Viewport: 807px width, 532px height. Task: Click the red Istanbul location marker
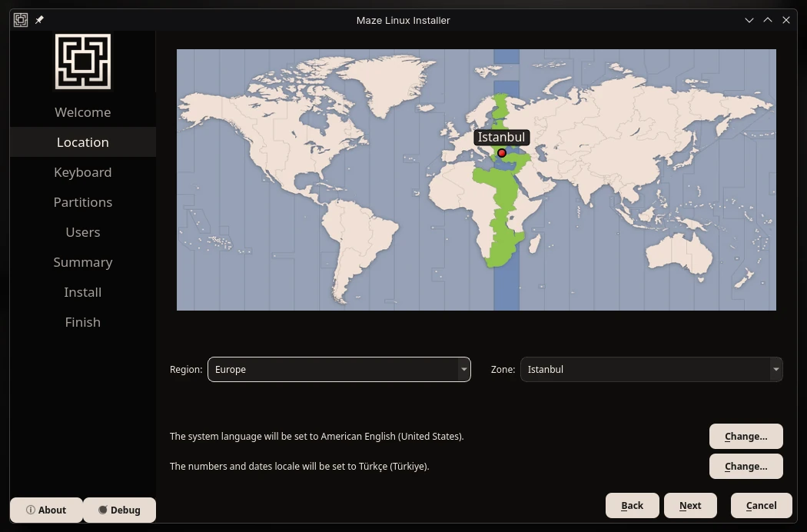click(502, 153)
